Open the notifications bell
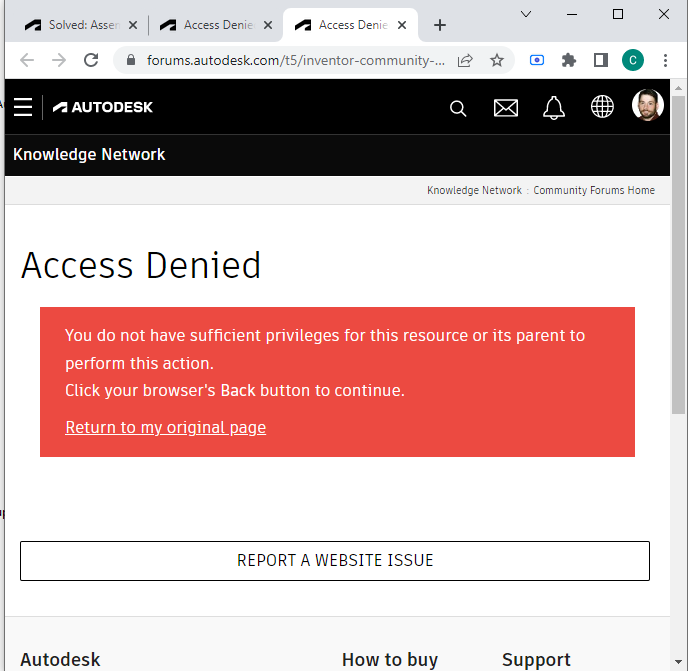This screenshot has width=688, height=671. 554,108
